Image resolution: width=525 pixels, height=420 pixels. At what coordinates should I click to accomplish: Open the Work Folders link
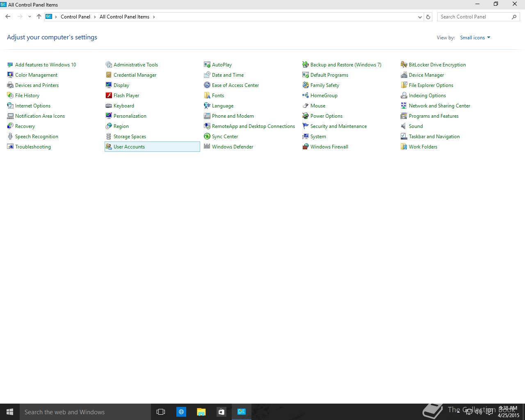click(423, 146)
